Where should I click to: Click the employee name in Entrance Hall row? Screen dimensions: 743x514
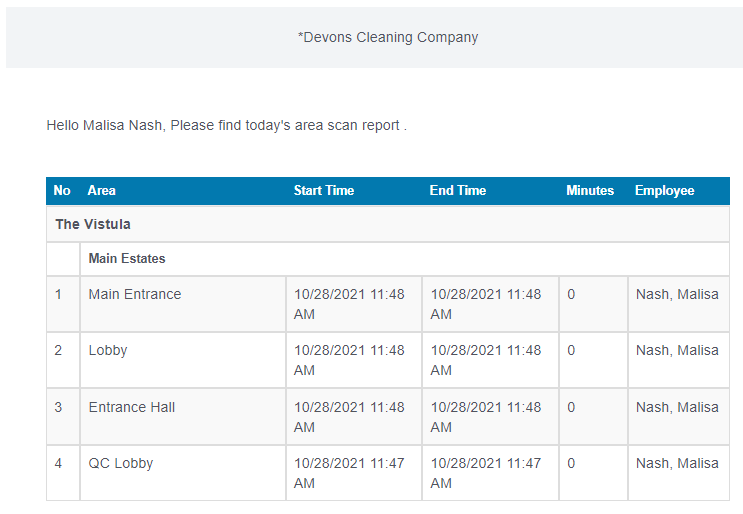pos(677,408)
